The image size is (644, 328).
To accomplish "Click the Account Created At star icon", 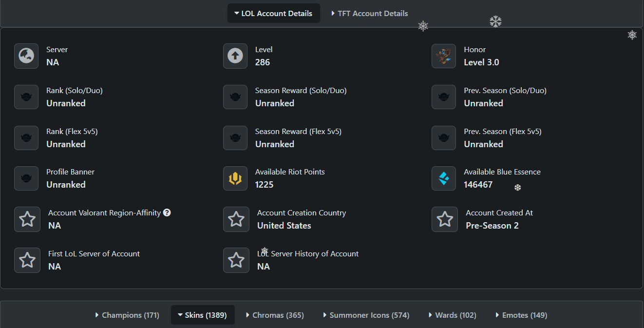I will [445, 219].
